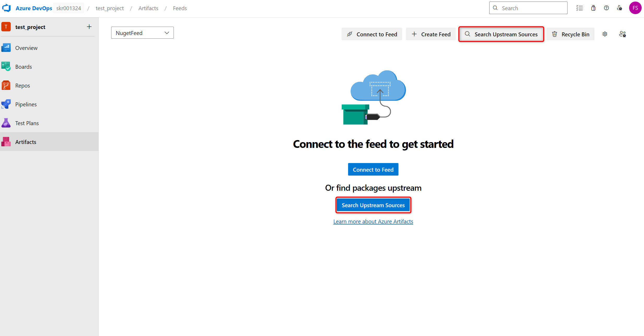Open Test Plans in sidebar
644x336 pixels.
click(27, 123)
